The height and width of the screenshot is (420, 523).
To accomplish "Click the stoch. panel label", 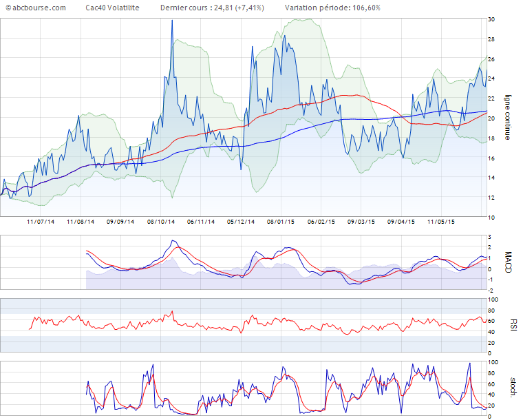I will (x=513, y=387).
